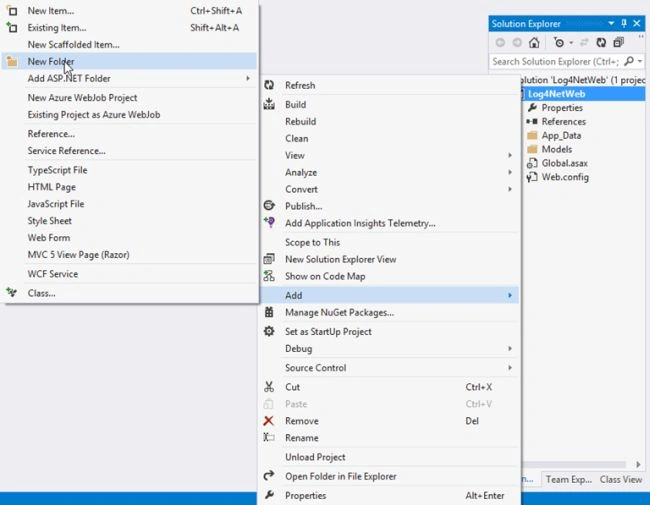The width and height of the screenshot is (650, 505).
Task: Select the App_Data folder
Action: pos(561,136)
